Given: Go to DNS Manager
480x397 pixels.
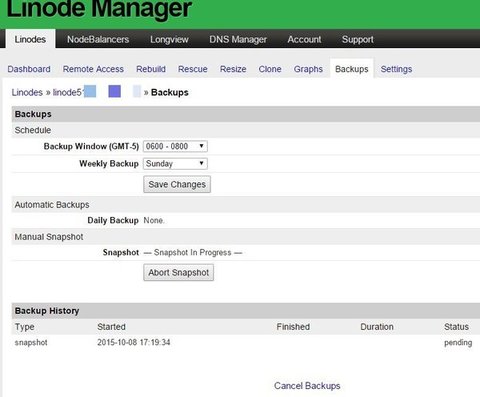Looking at the screenshot, I should 238,39.
